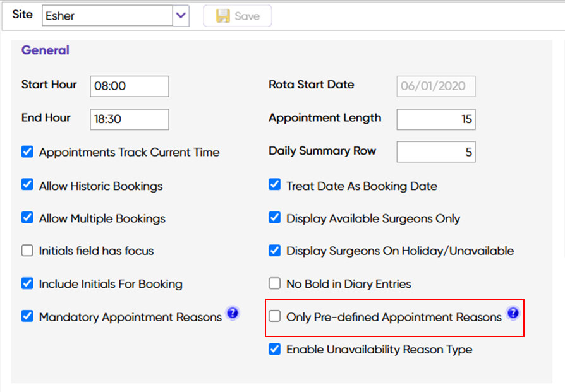Click the Appointment Length field
The height and width of the screenshot is (392, 565).
click(435, 119)
